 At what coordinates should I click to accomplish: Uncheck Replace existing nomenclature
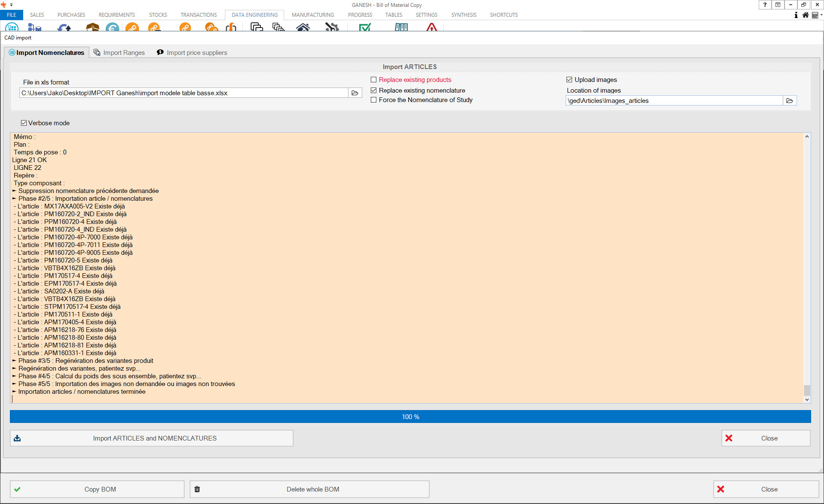[x=374, y=91]
